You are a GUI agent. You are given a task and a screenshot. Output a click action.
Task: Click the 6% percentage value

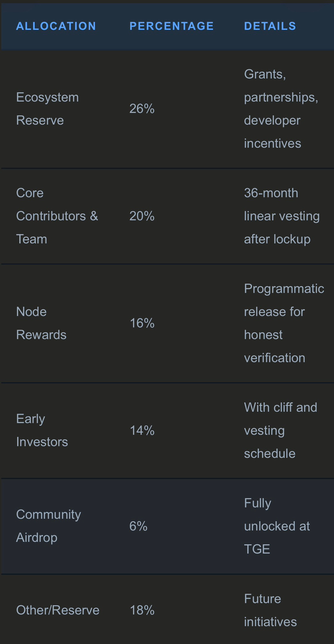[x=138, y=526]
